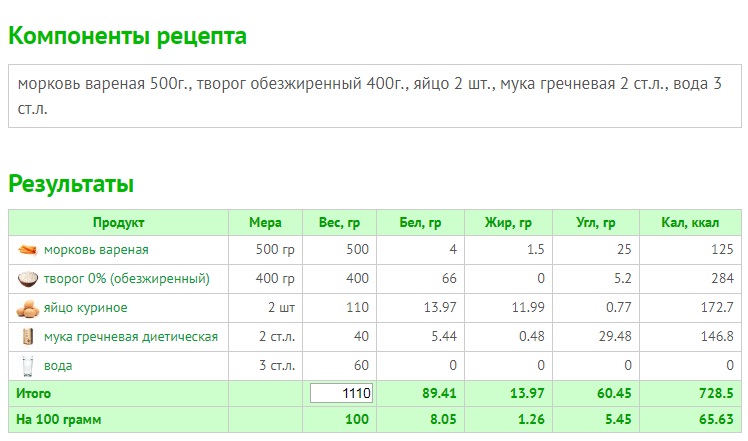Viewport: 748px width, 441px height.
Task: Click the flour protein value 5.44
Action: point(444,336)
